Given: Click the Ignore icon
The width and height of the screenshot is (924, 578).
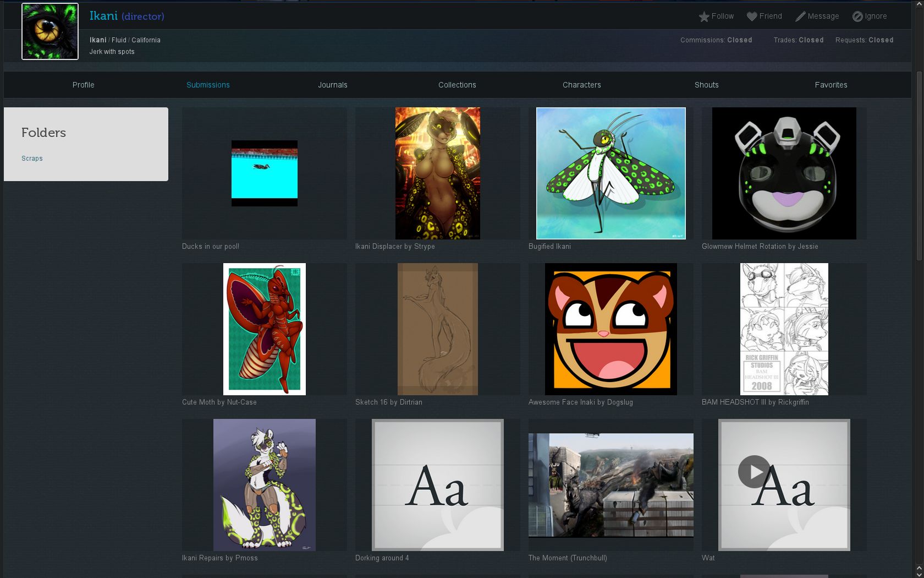Looking at the screenshot, I should tap(857, 16).
